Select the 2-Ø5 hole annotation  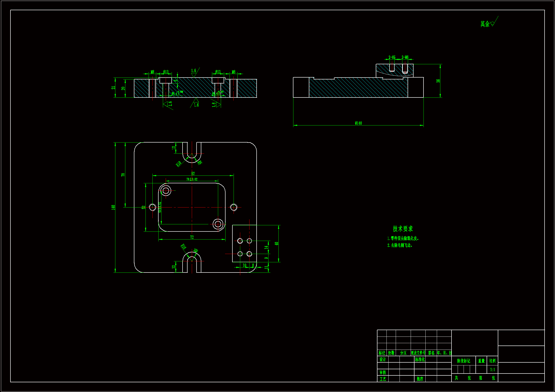(x=392, y=57)
